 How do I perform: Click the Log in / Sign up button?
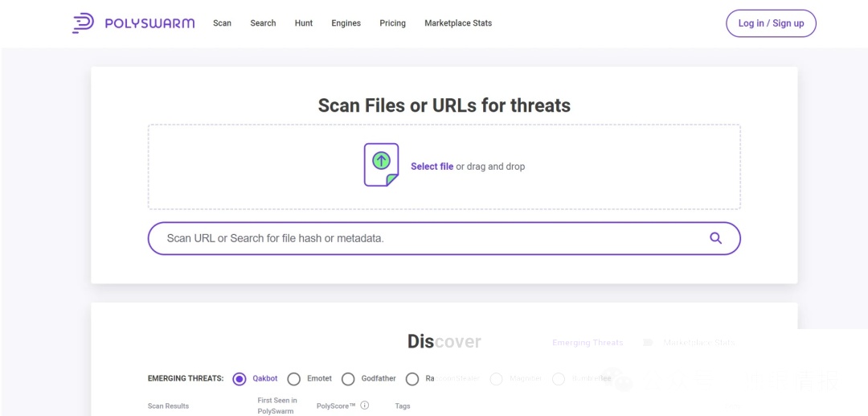click(771, 23)
